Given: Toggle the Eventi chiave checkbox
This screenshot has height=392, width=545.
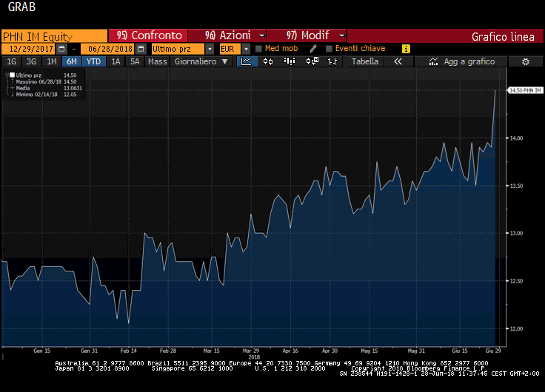Looking at the screenshot, I should [329, 48].
